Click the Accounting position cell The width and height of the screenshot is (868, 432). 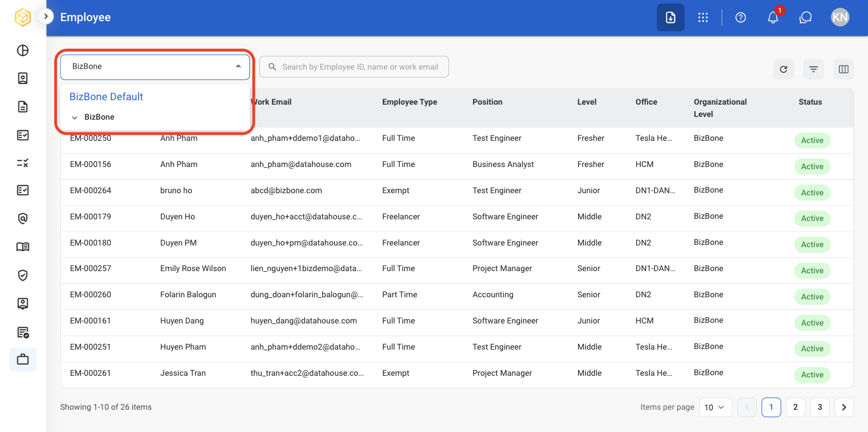click(493, 294)
